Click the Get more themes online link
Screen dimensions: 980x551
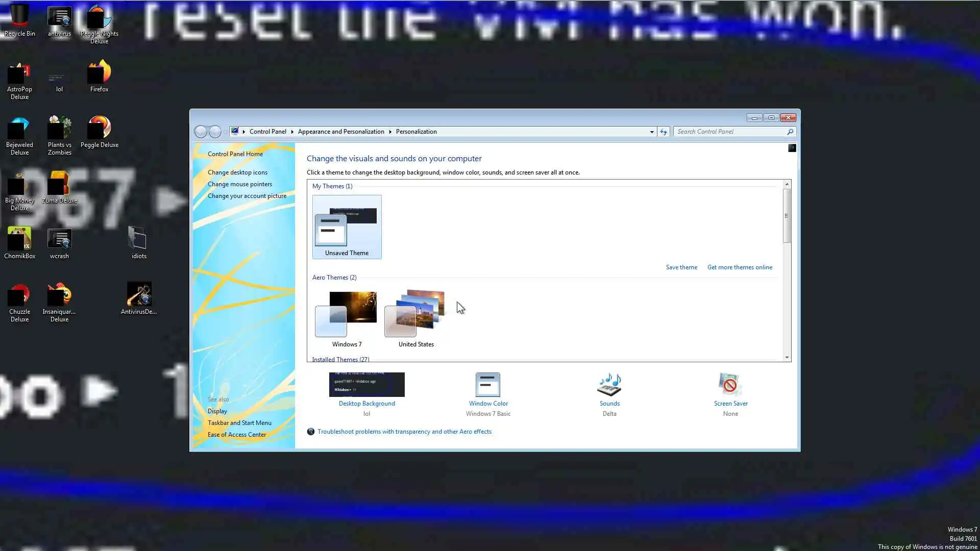[x=739, y=267]
